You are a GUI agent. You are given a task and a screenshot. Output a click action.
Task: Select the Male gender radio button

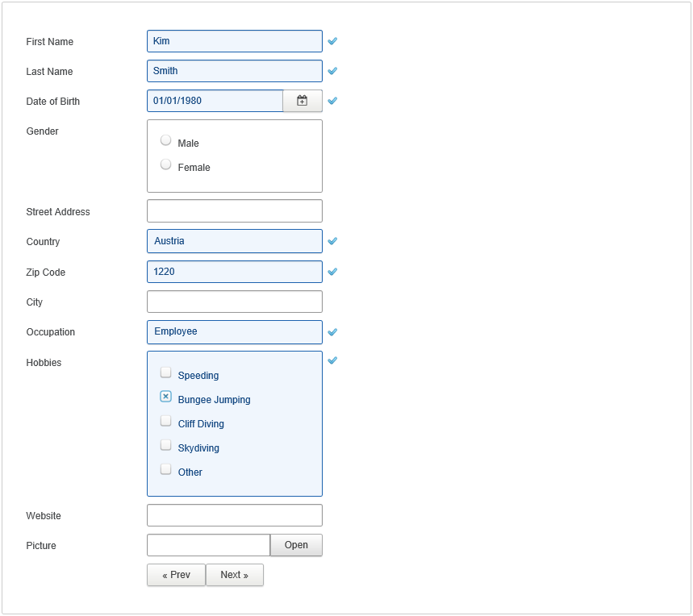pos(166,140)
